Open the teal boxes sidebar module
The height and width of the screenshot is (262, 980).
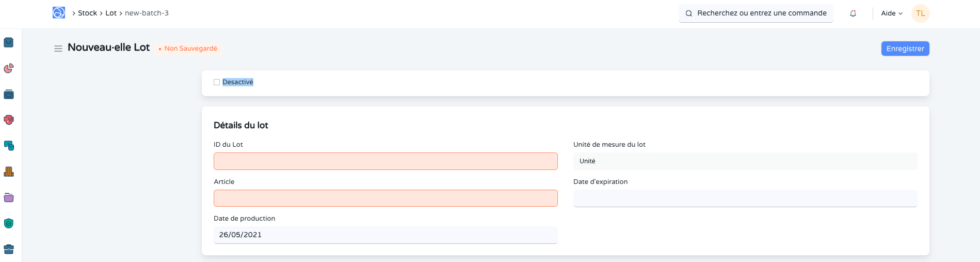point(9,146)
